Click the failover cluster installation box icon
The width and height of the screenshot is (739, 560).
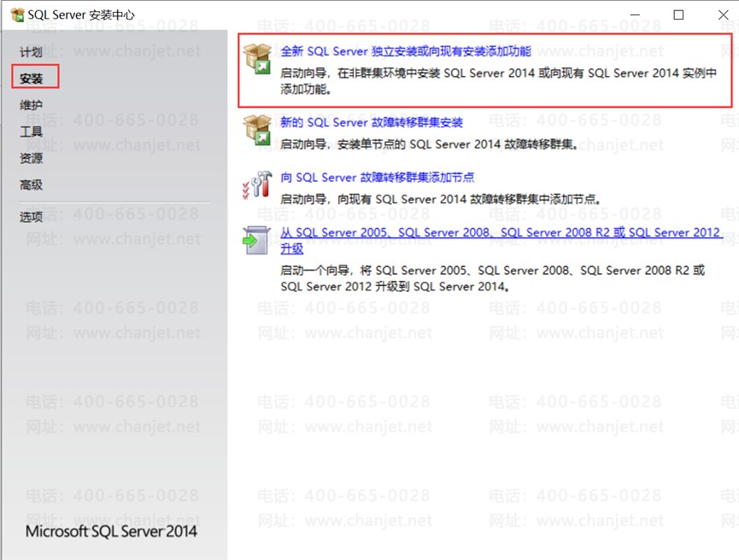(257, 130)
